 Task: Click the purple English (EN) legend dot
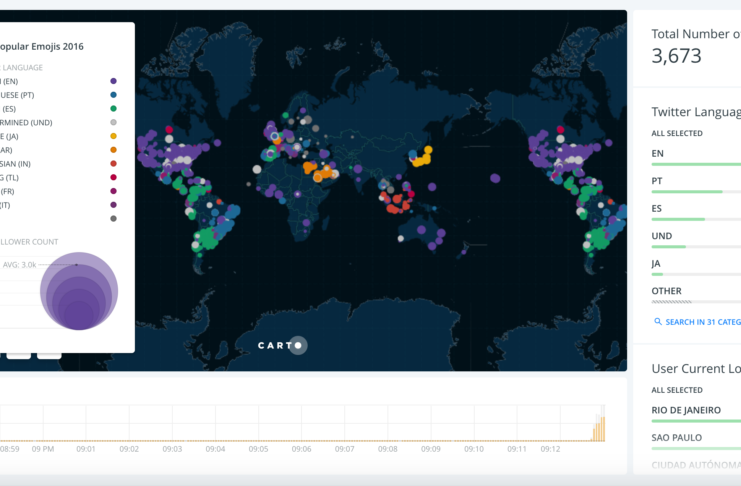pyautogui.click(x=114, y=81)
